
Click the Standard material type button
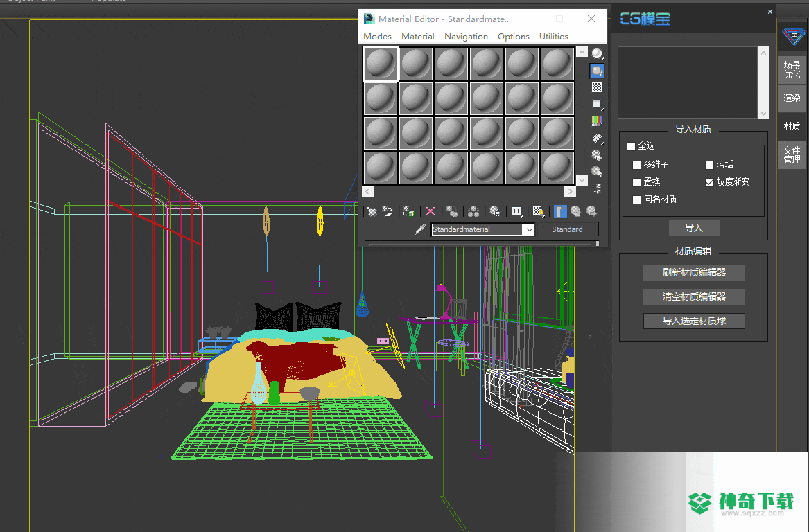click(x=568, y=229)
